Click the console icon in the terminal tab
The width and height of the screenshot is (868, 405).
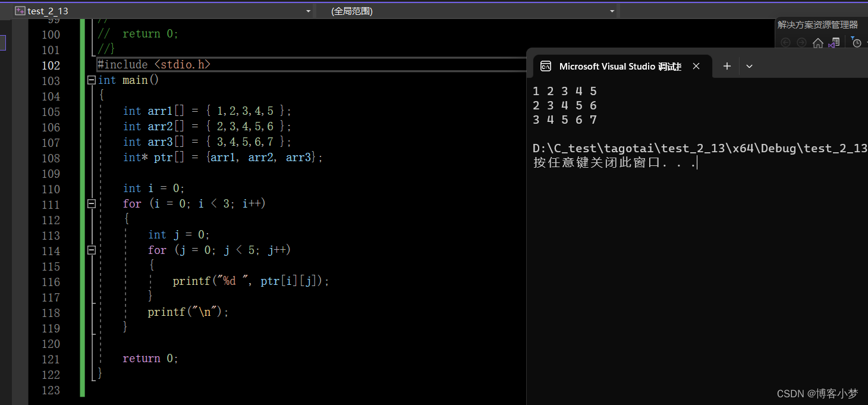click(545, 66)
